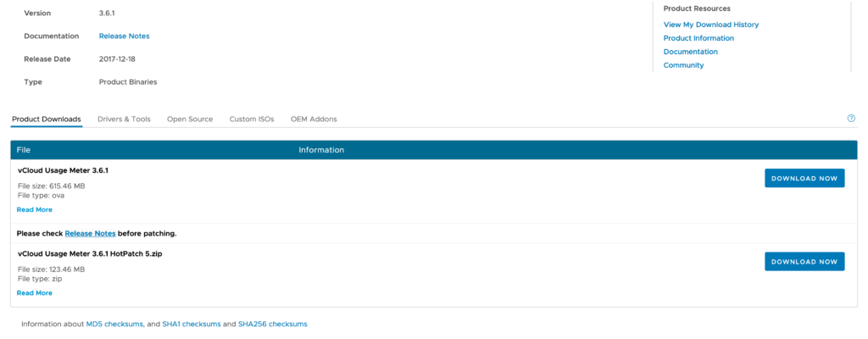Click 'vCloud Usage Meter 3.6.1 HotPatch 5.zip' title

[x=90, y=253]
